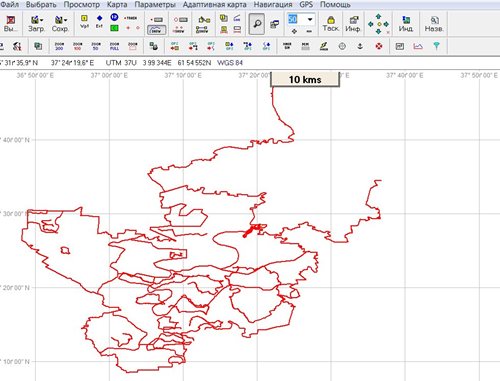Screen dimensions: 500x381
Task: Open the Сохр. (Save) dropdown button
Action: click(x=60, y=24)
